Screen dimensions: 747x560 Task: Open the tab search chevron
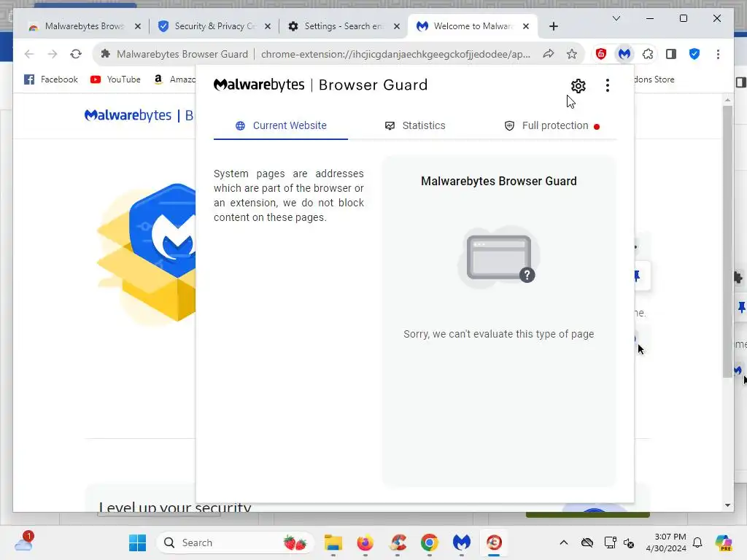(x=616, y=18)
